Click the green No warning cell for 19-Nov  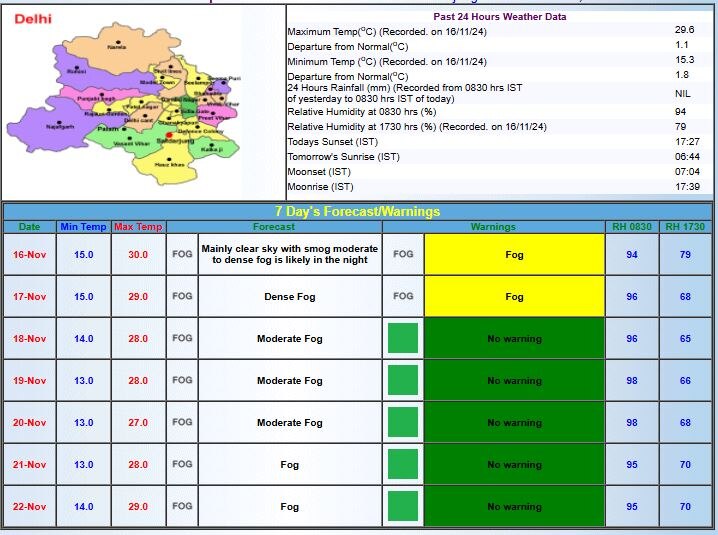[x=514, y=380]
